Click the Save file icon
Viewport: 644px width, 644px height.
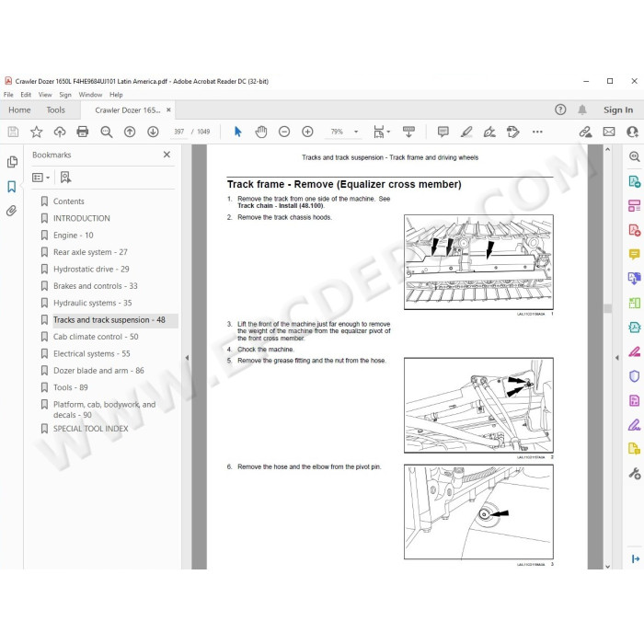pos(13,132)
